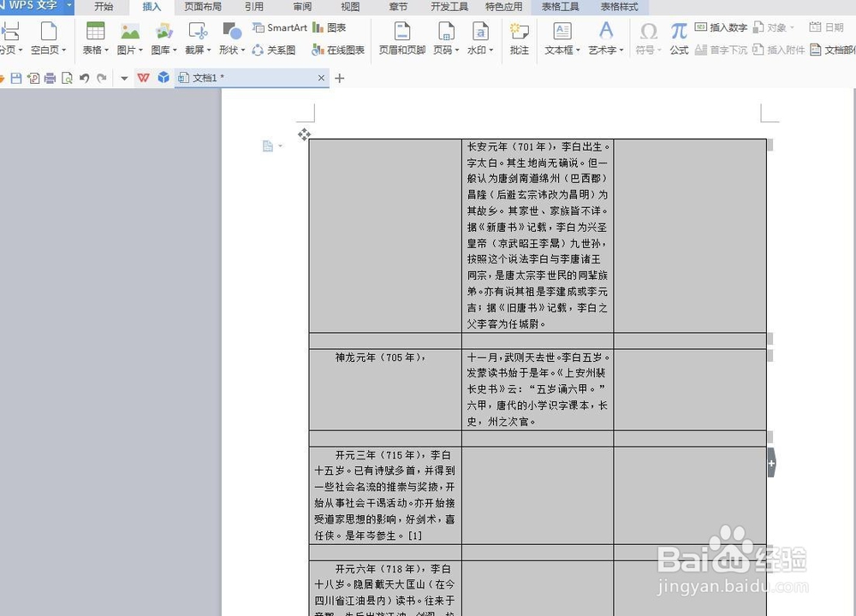Open the 表格样式 table styles tab
The width and height of the screenshot is (856, 616).
(619, 7)
